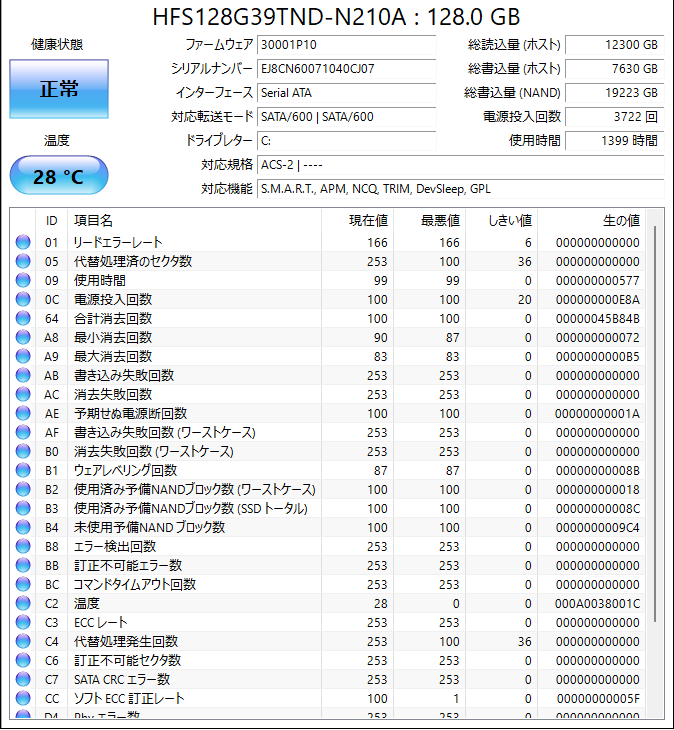Click the standard field ACS-2
The image size is (674, 730).
coord(460,165)
